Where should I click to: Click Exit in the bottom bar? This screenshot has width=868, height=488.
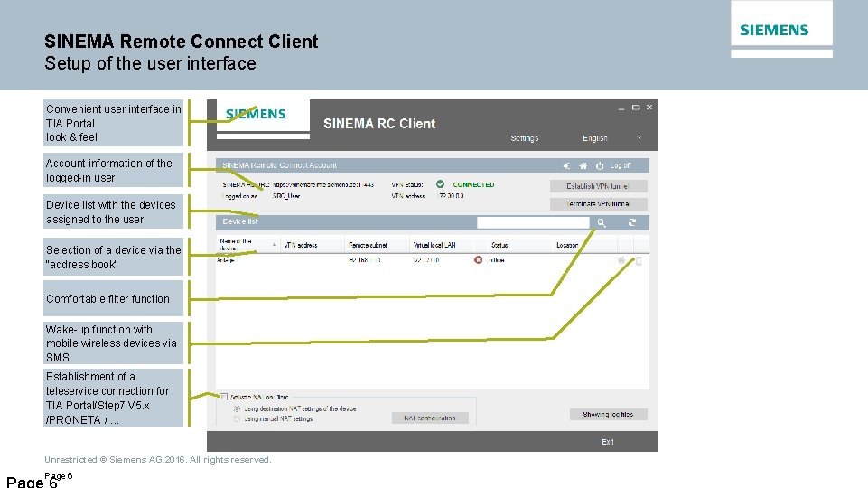(607, 442)
